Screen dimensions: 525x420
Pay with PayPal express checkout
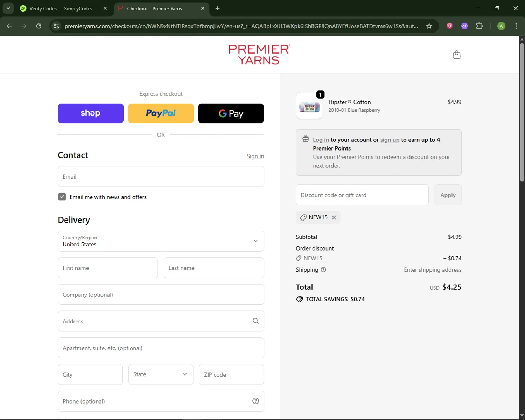161,113
